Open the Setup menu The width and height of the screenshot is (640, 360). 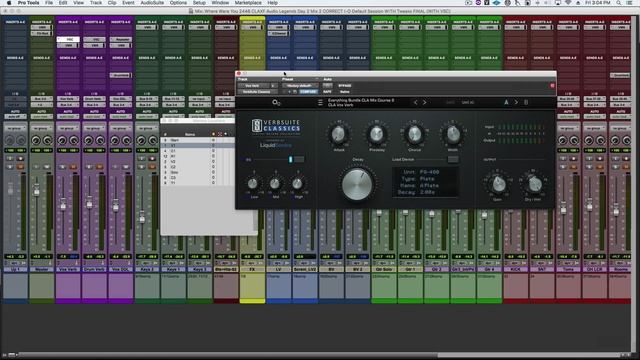199,3
